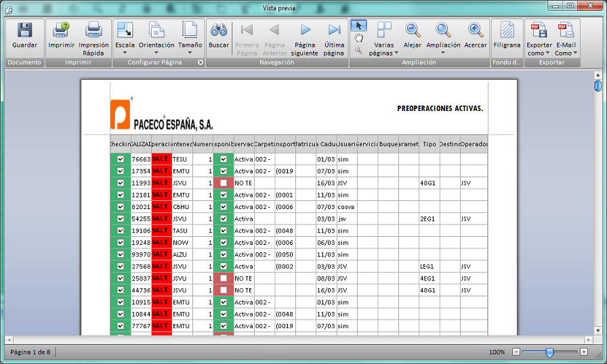The height and width of the screenshot is (364, 607).
Task: Click the Guardar save icon
Action: point(25,30)
